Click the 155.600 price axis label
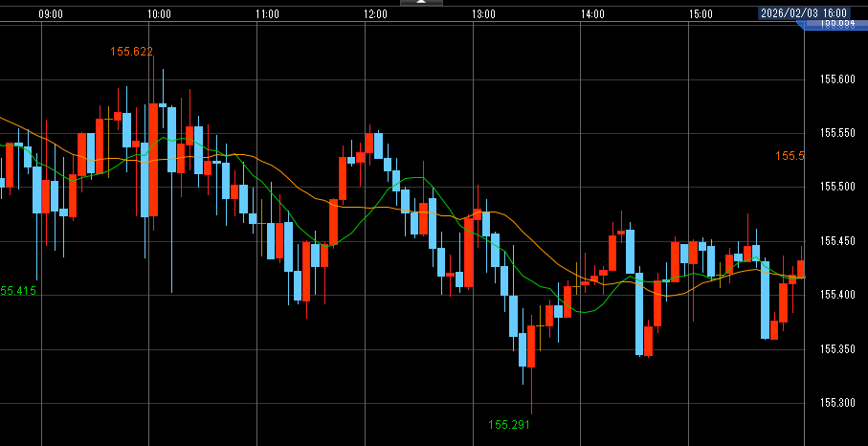This screenshot has width=868, height=446. pos(837,79)
